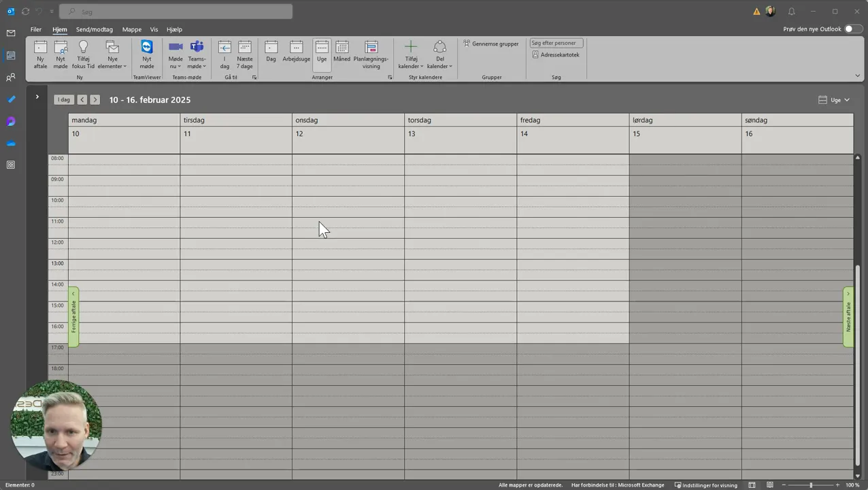Switch to the Send/modtag tab
The width and height of the screenshot is (868, 490).
(95, 29)
